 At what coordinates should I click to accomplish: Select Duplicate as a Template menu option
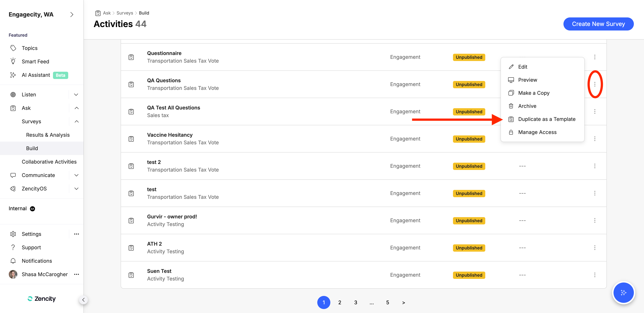[547, 119]
